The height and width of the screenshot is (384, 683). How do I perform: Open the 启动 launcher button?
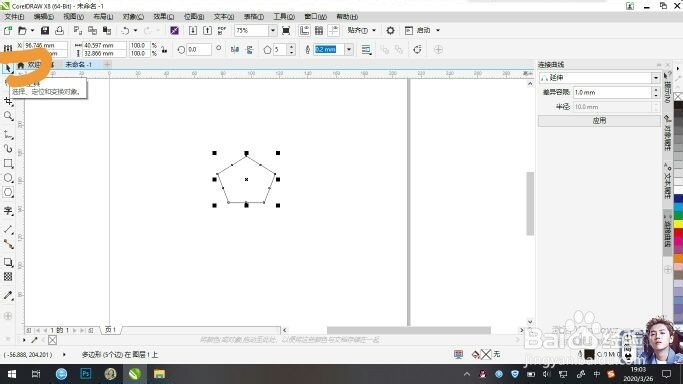click(423, 30)
